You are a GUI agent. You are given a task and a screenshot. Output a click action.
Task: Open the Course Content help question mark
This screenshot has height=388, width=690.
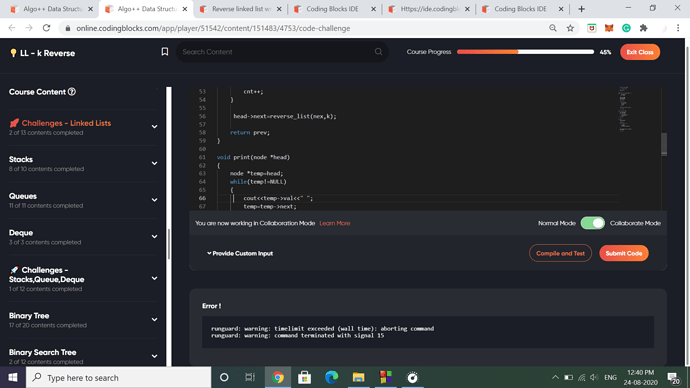point(72,92)
